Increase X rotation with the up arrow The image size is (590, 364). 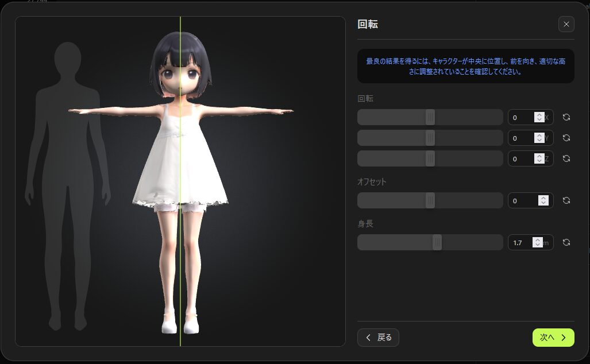tap(539, 115)
